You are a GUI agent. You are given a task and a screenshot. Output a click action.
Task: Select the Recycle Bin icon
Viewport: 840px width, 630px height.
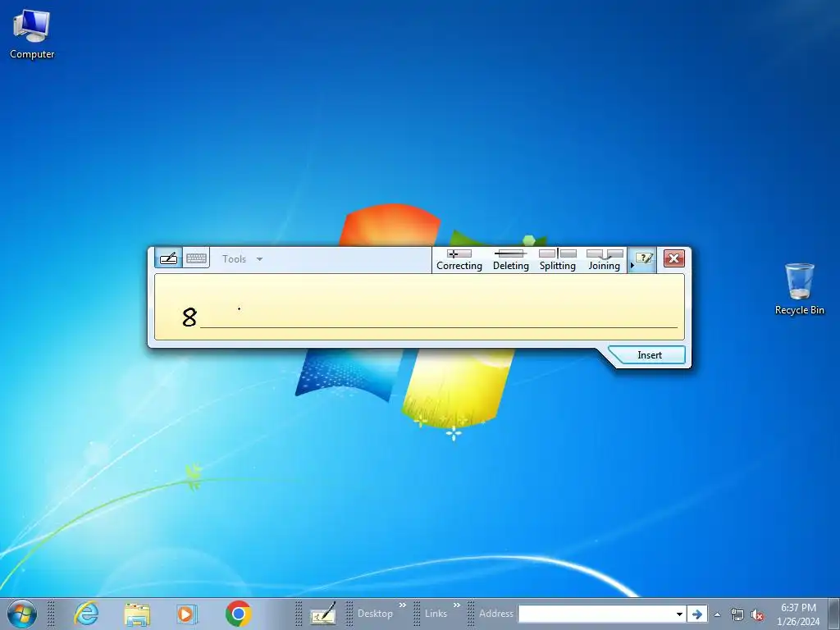[x=799, y=288]
